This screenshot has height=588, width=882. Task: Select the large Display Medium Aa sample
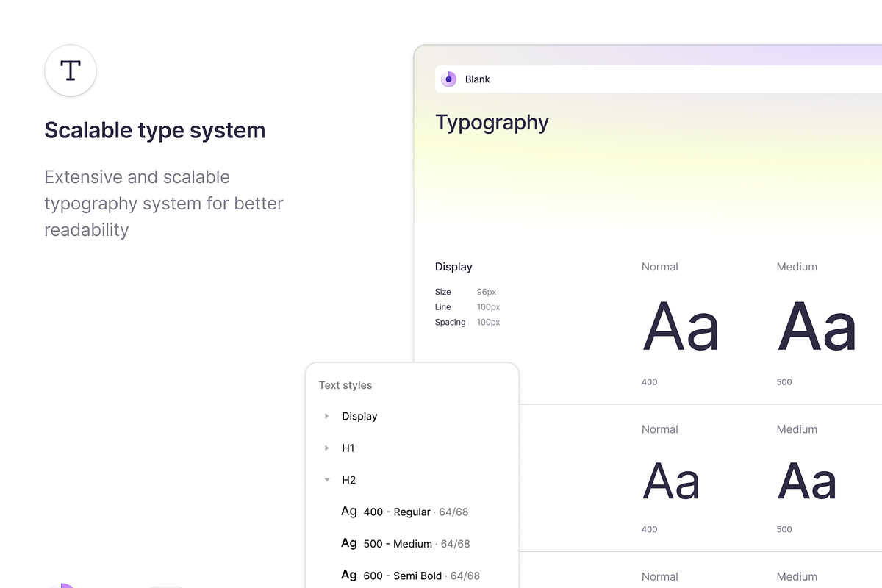817,327
